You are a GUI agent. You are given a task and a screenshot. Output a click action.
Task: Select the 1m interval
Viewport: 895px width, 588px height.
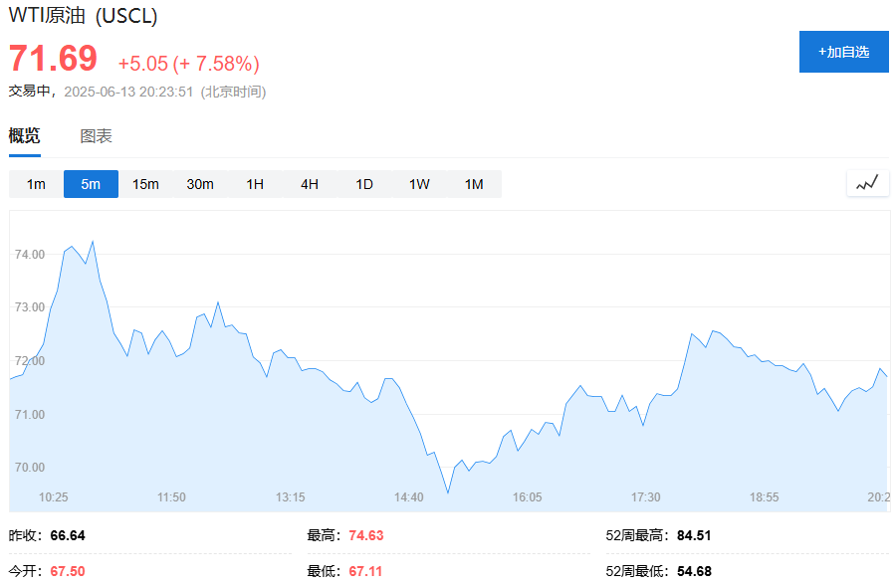[x=36, y=183]
